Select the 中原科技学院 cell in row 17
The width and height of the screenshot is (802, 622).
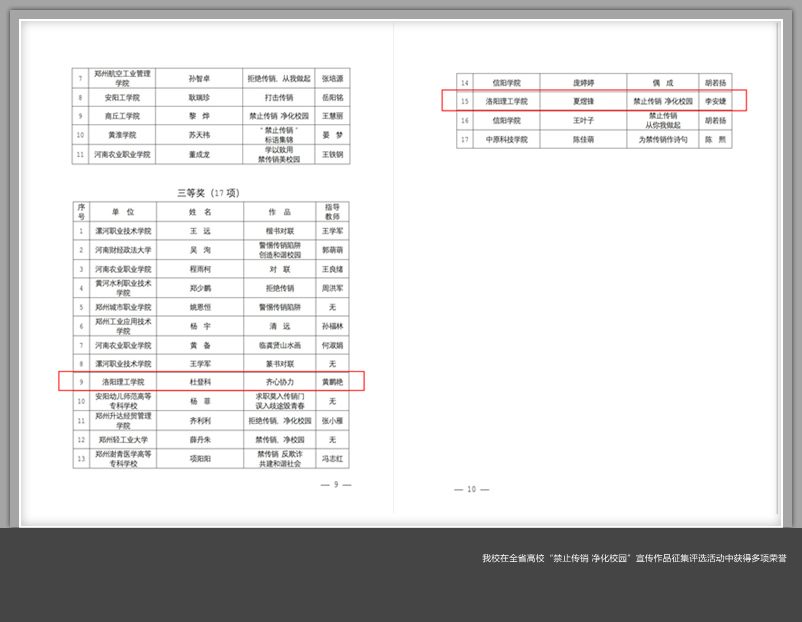[506, 140]
